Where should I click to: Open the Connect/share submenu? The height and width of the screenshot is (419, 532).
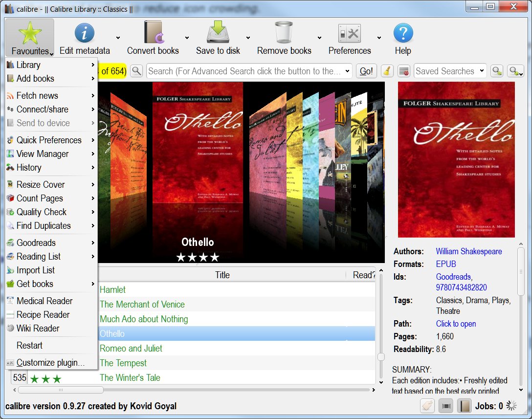coord(51,109)
